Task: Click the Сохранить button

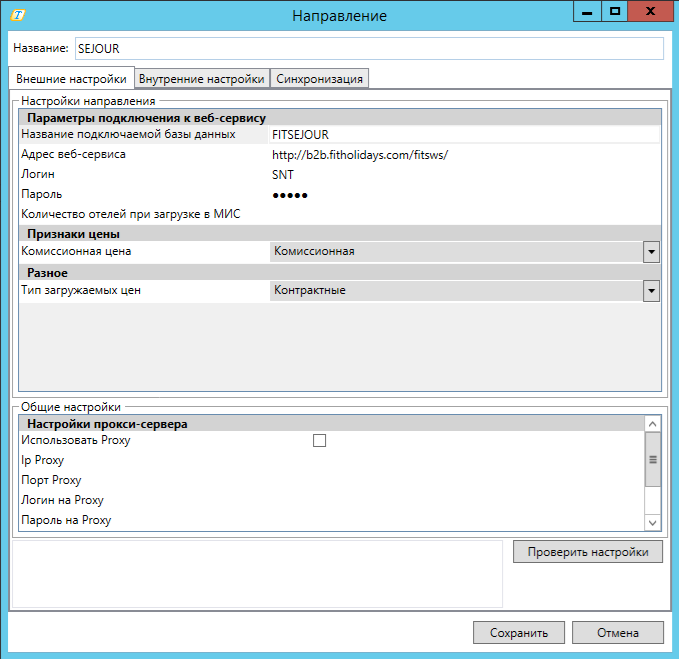Action: pos(519,633)
